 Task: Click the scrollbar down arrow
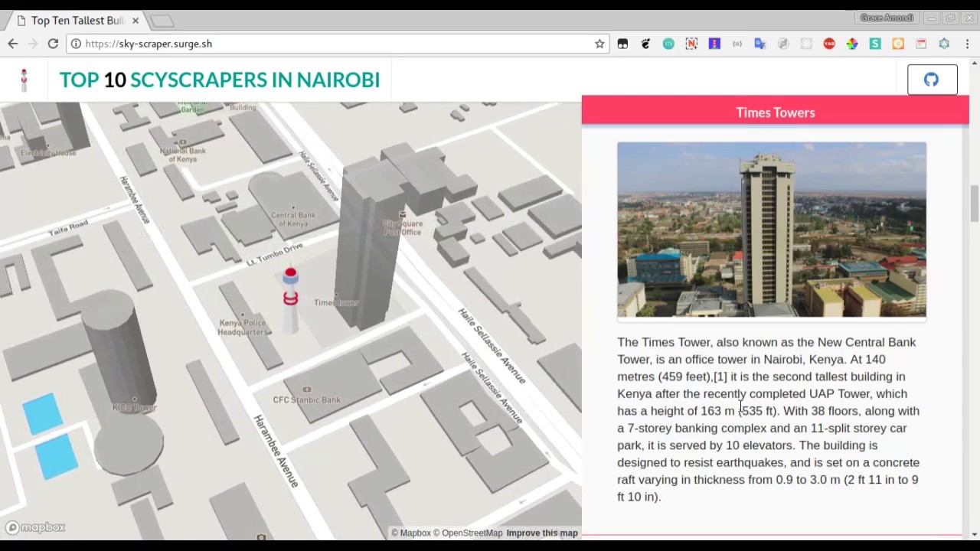[974, 533]
